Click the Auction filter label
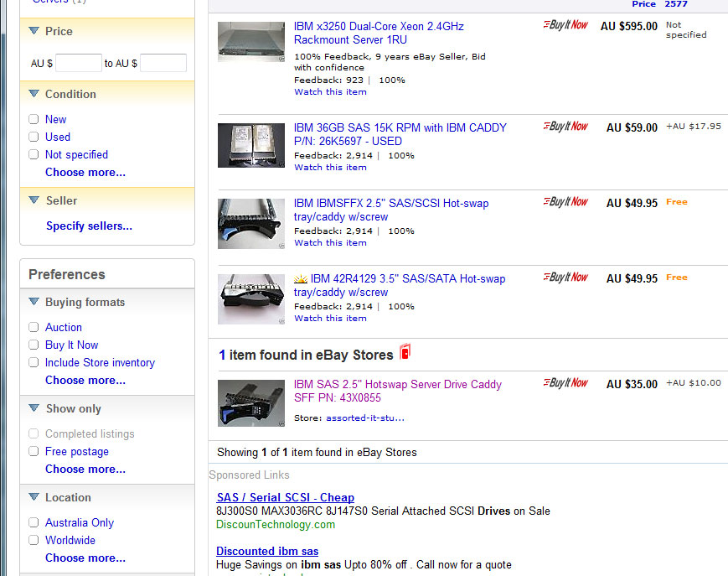728x576 pixels. pyautogui.click(x=63, y=328)
